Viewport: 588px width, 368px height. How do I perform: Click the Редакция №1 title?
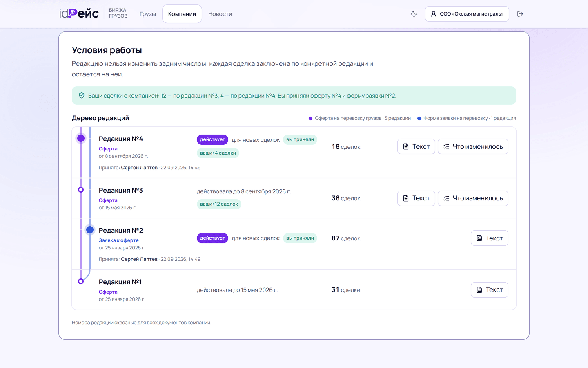coord(120,282)
